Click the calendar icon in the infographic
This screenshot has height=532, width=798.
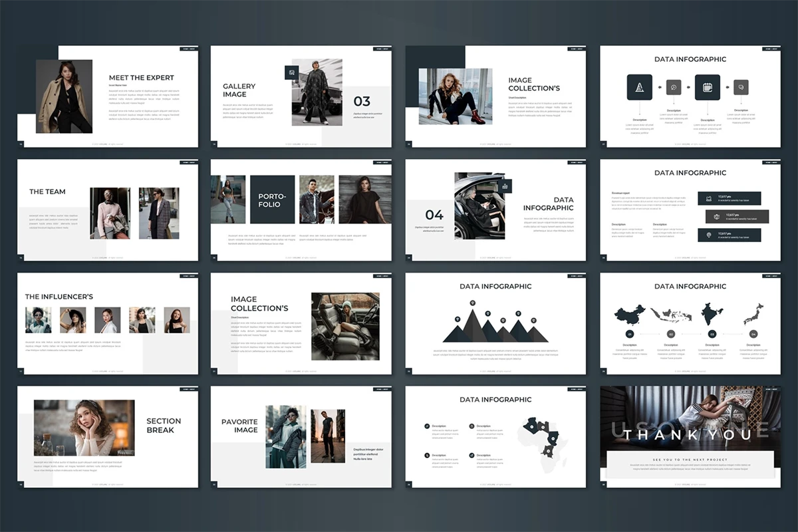708,87
